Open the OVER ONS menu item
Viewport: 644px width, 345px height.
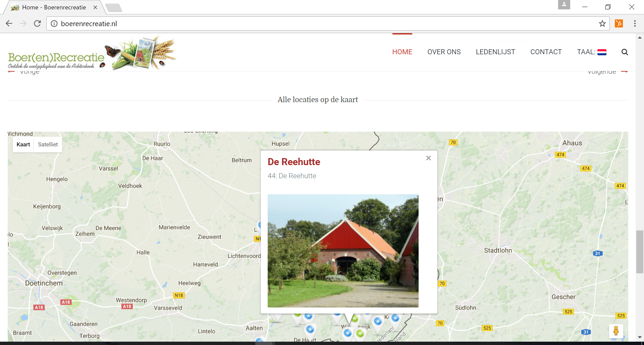[444, 52]
